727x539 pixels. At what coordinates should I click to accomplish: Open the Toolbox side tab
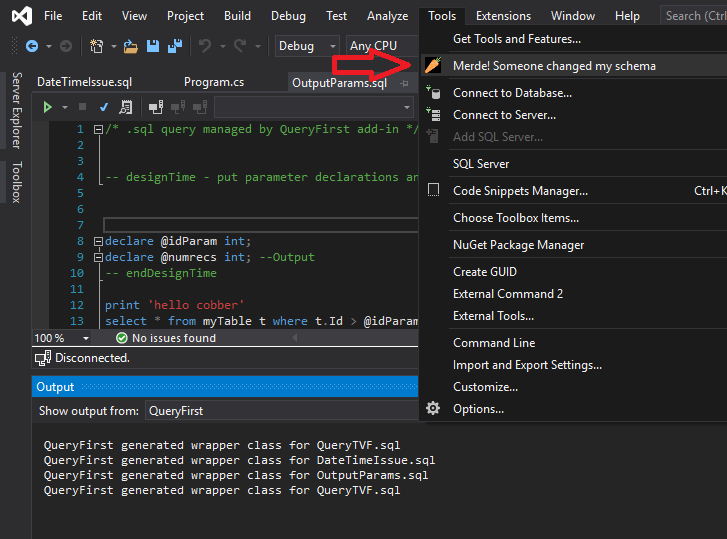(17, 182)
